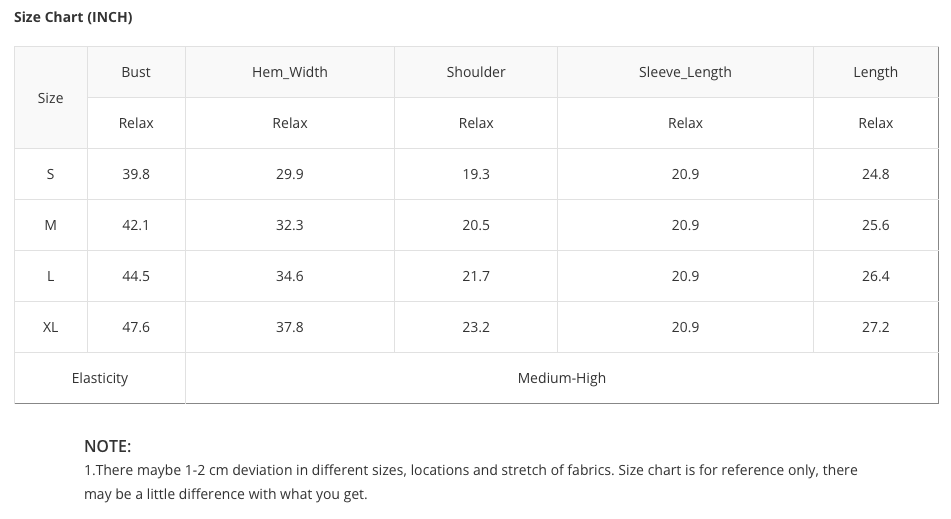This screenshot has width=951, height=519.
Task: Click the Length column header
Action: coord(875,72)
